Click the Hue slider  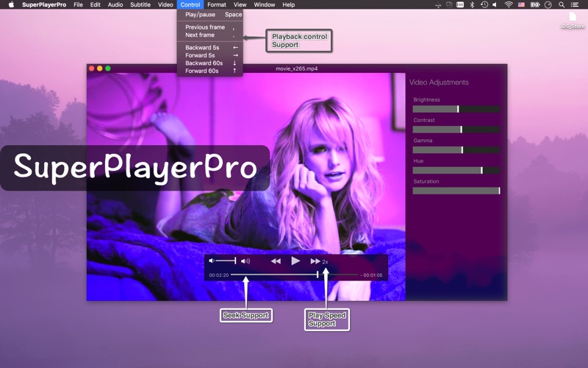pos(456,170)
